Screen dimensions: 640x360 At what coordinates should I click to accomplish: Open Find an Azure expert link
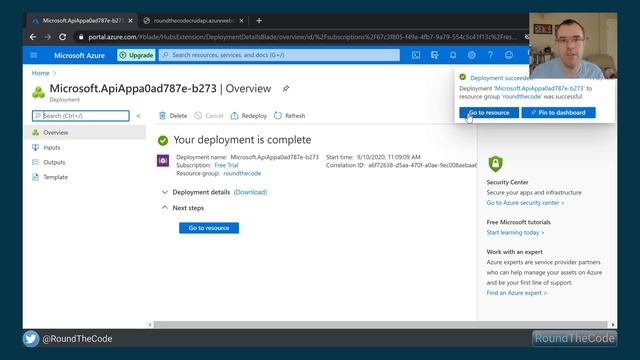coord(516,293)
